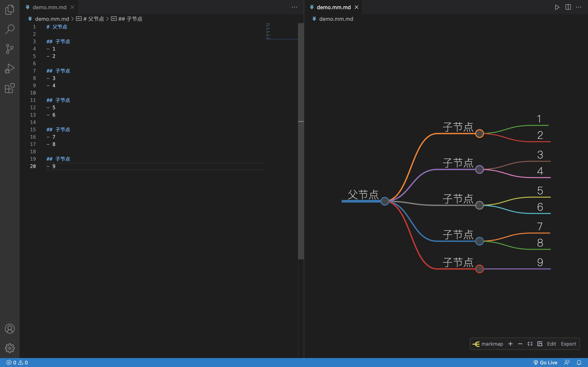The height and width of the screenshot is (367, 588).
Task: Collapse the purple 子节点 node circle
Action: click(479, 169)
